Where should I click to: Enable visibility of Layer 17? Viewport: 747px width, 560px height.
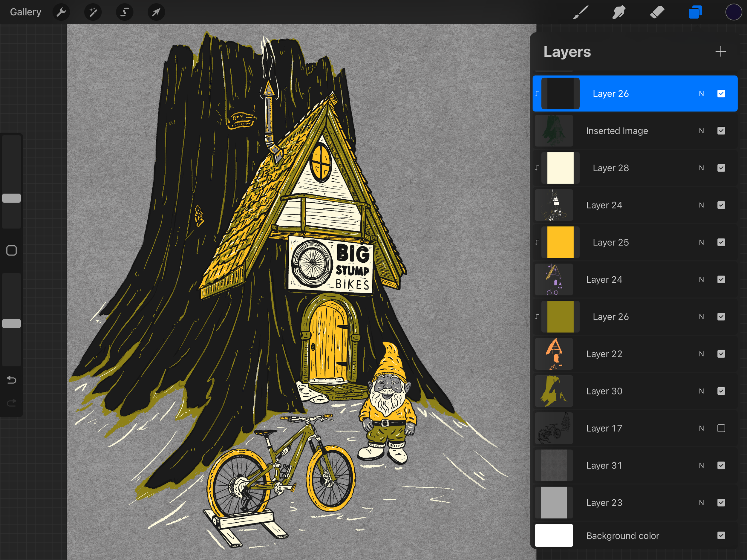coord(721,428)
